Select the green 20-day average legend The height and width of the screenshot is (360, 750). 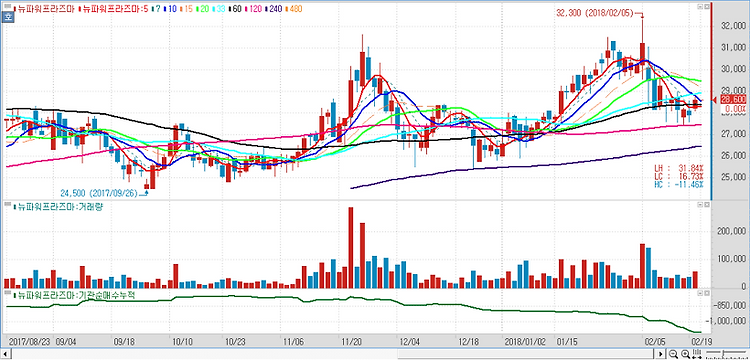202,9
